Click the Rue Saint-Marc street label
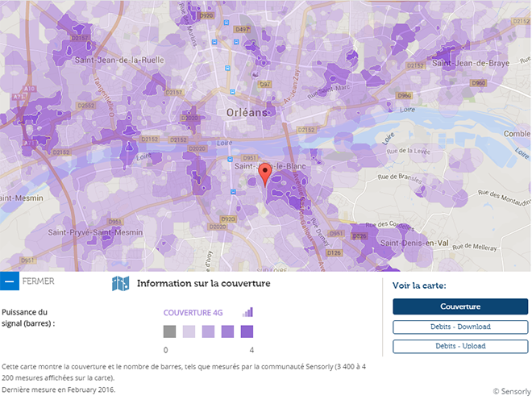Screen dimensions: 532x404 328,92
